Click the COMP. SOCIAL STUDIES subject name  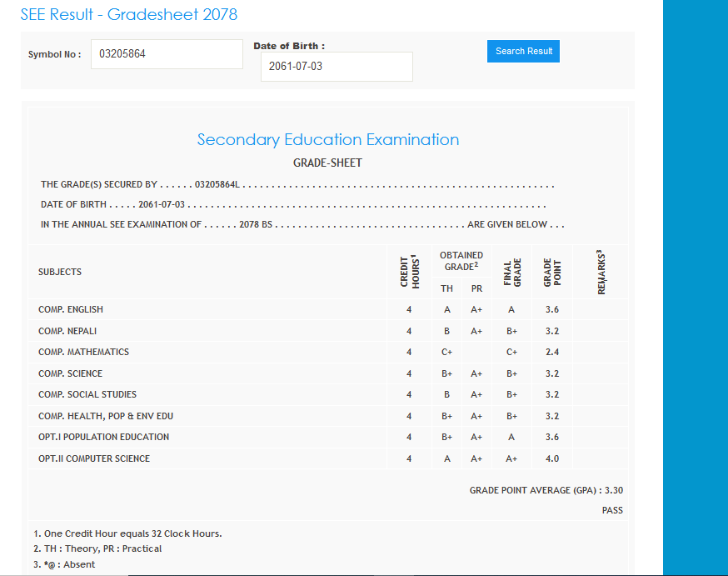click(87, 394)
